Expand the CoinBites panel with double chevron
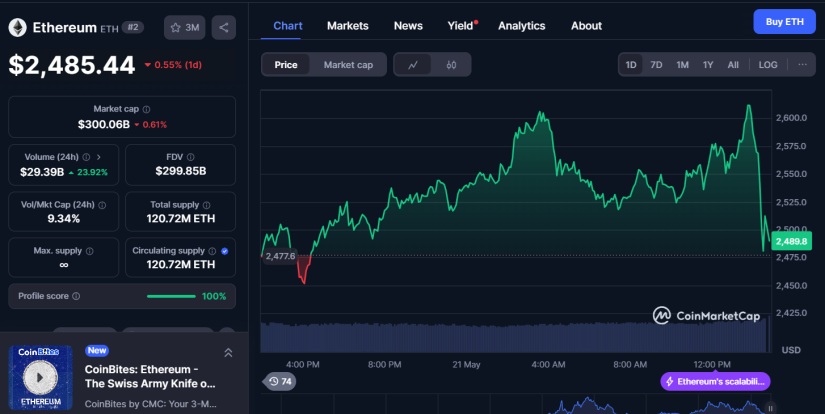825x414 pixels. point(228,352)
